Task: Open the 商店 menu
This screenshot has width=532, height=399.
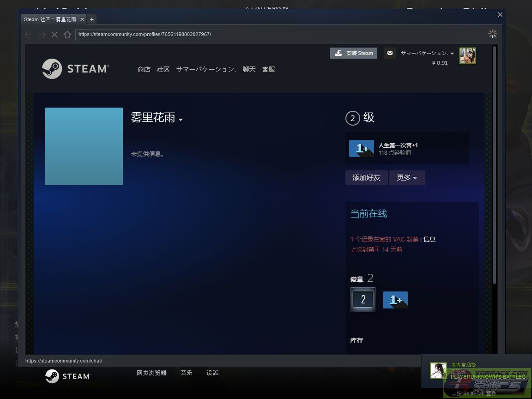Action: coord(144,69)
